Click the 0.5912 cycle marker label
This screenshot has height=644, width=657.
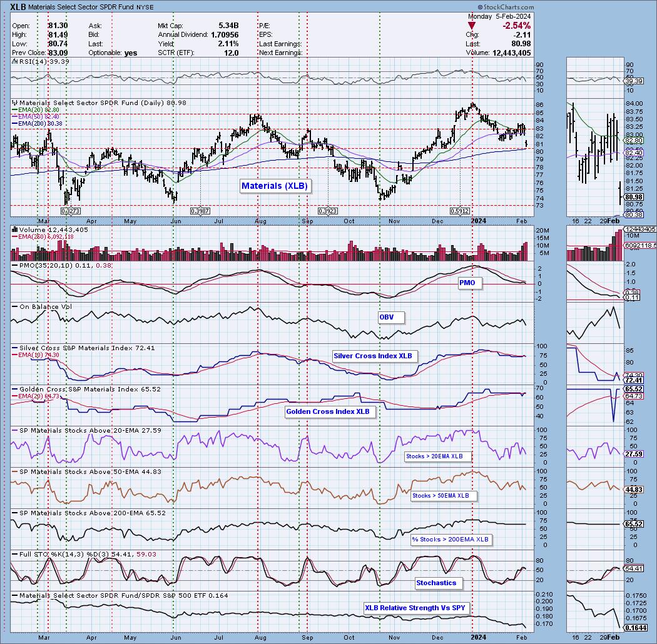[460, 211]
